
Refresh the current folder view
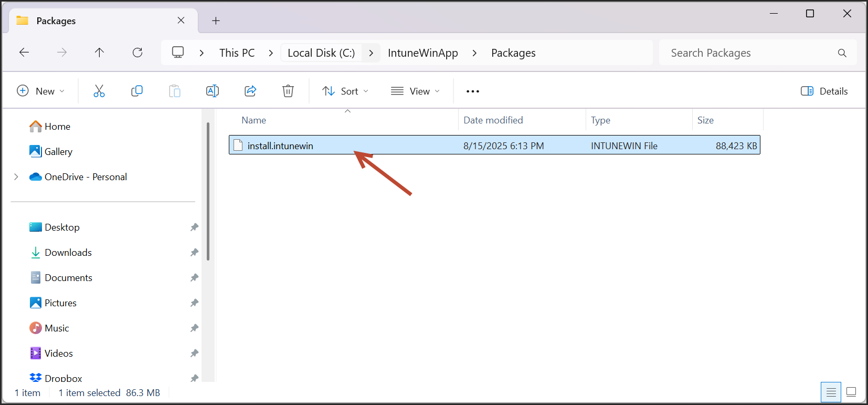137,53
